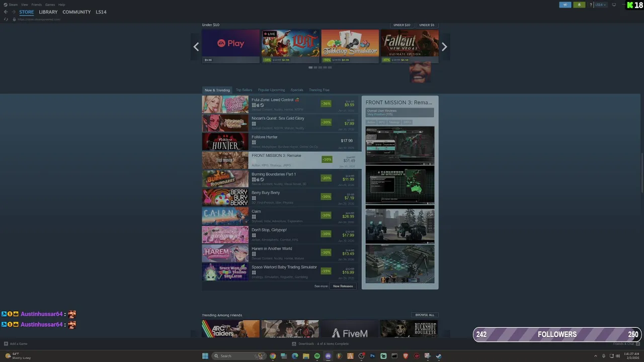Open File Explorer from the taskbar

(x=306, y=356)
